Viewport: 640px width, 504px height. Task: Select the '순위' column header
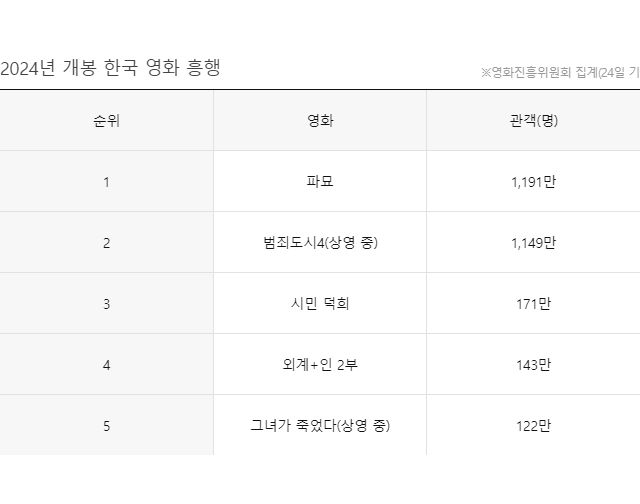(106, 121)
